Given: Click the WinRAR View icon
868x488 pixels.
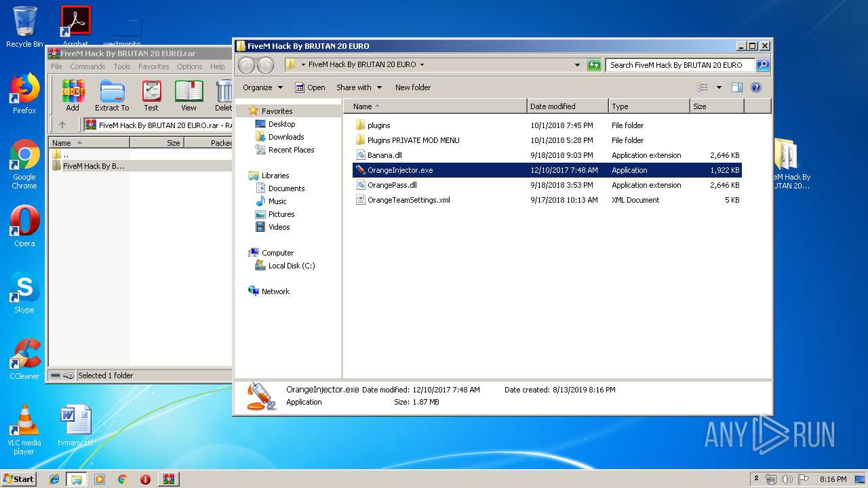Looking at the screenshot, I should click(x=189, y=96).
